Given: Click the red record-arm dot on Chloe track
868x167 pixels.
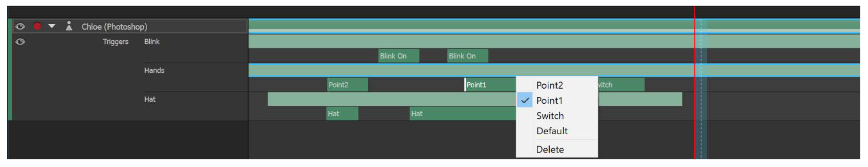Looking at the screenshot, I should click(x=38, y=27).
